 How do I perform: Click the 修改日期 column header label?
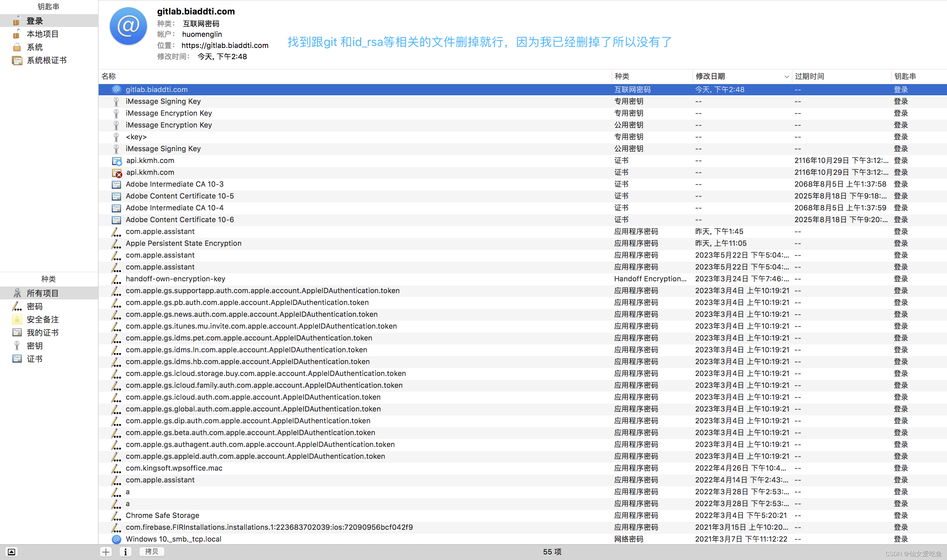click(710, 76)
